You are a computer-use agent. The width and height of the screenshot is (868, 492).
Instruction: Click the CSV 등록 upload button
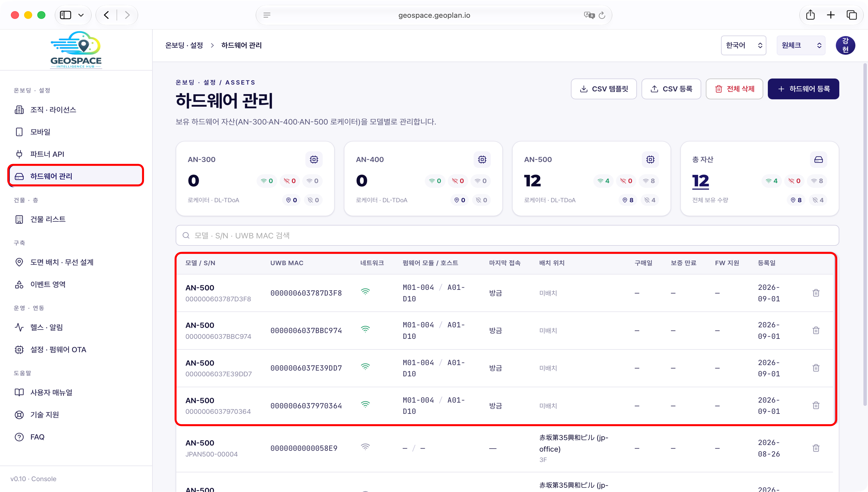tap(671, 89)
